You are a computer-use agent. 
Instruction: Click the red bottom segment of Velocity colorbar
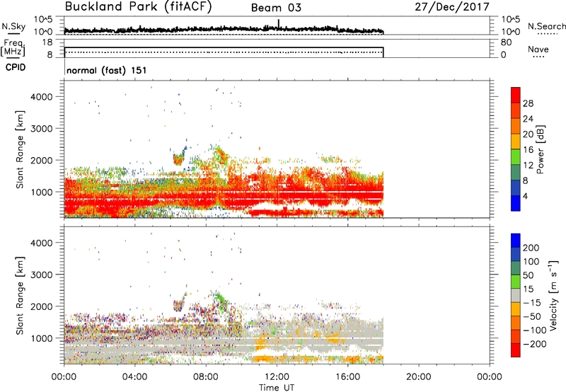click(x=516, y=350)
